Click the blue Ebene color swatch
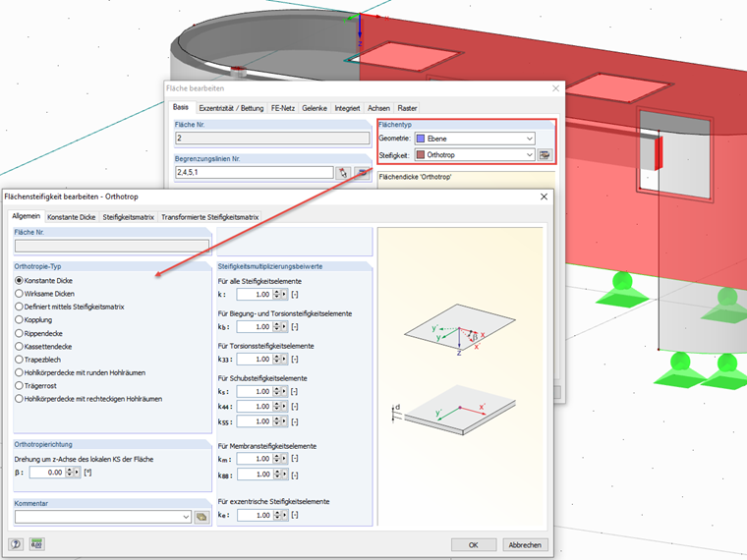 pyautogui.click(x=421, y=139)
